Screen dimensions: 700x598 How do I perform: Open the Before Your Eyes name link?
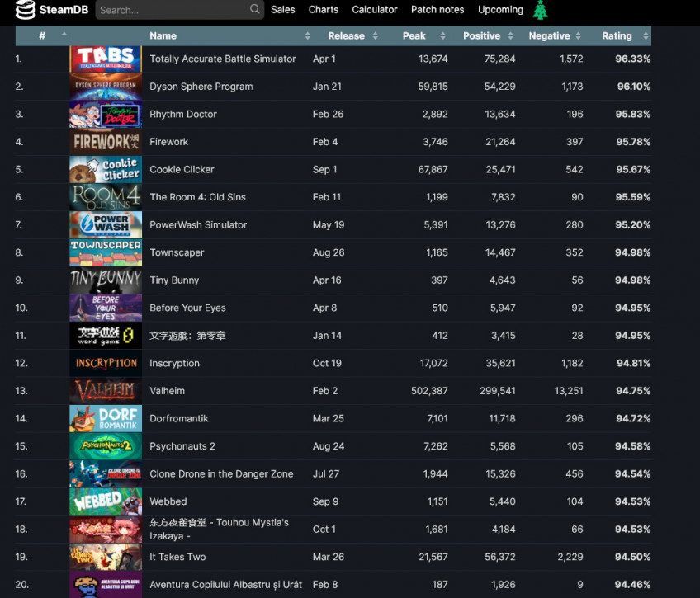(187, 308)
